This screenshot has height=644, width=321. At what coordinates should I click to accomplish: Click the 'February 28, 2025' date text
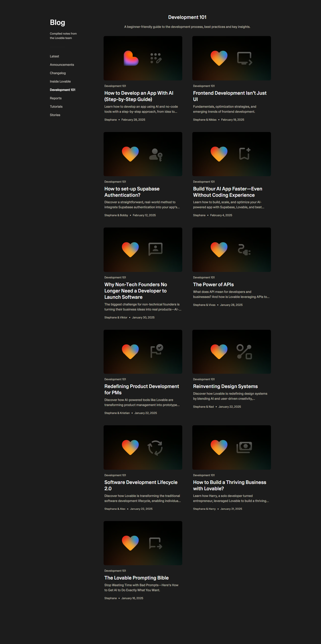133,120
